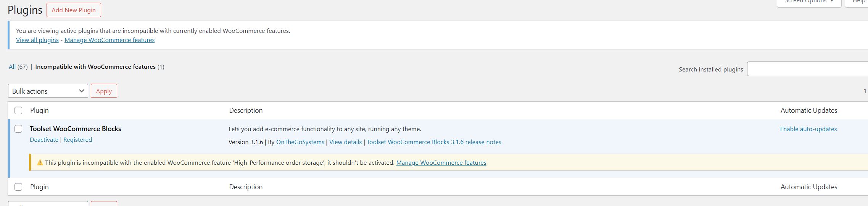Click the footer Plugin column label
Image resolution: width=868 pixels, height=206 pixels.
pyautogui.click(x=39, y=187)
